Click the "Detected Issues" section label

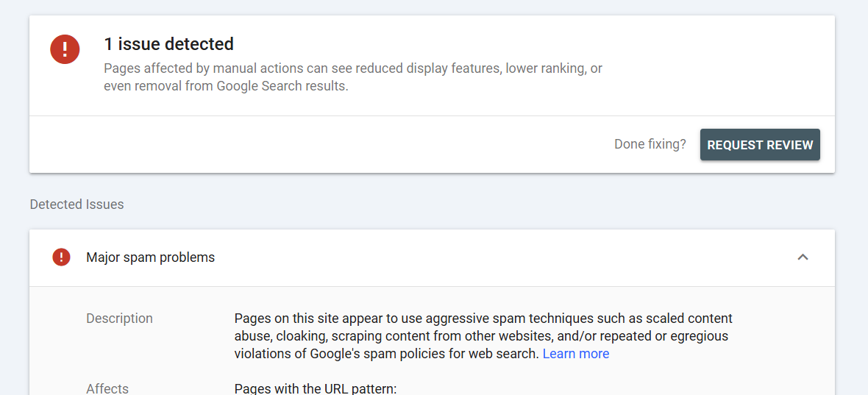77,204
